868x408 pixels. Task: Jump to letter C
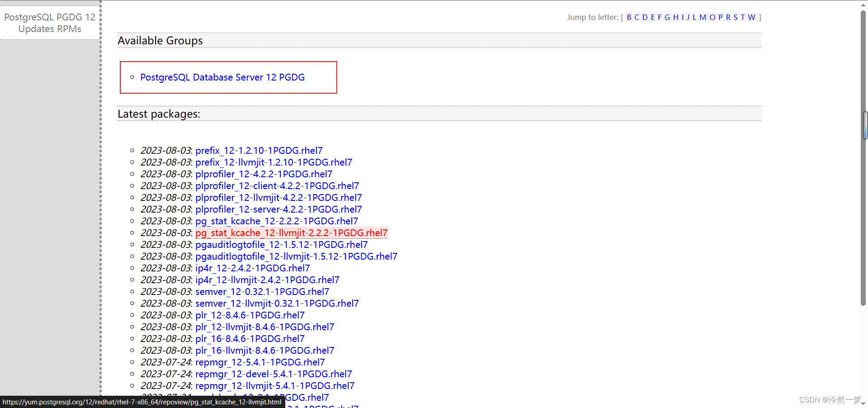pyautogui.click(x=637, y=17)
